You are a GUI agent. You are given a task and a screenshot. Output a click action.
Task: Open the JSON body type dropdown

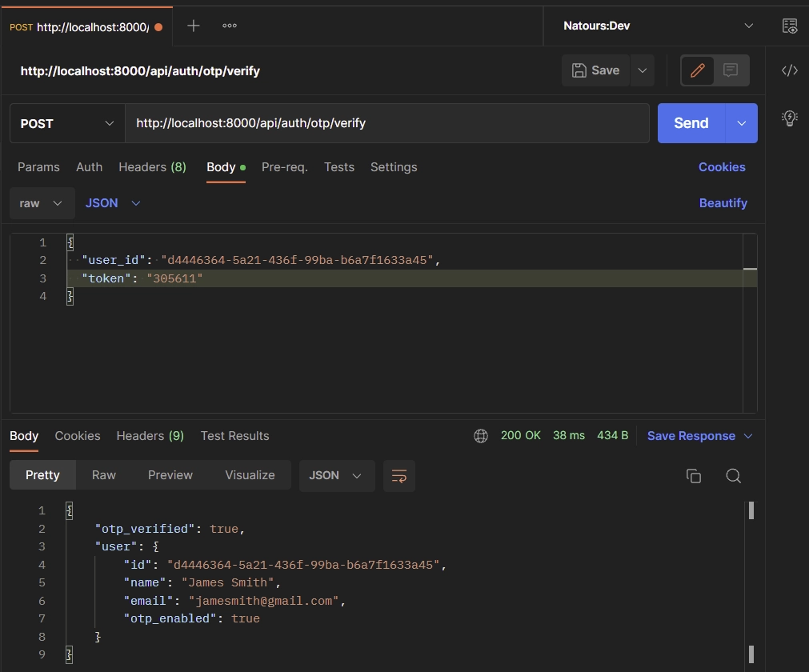(112, 203)
